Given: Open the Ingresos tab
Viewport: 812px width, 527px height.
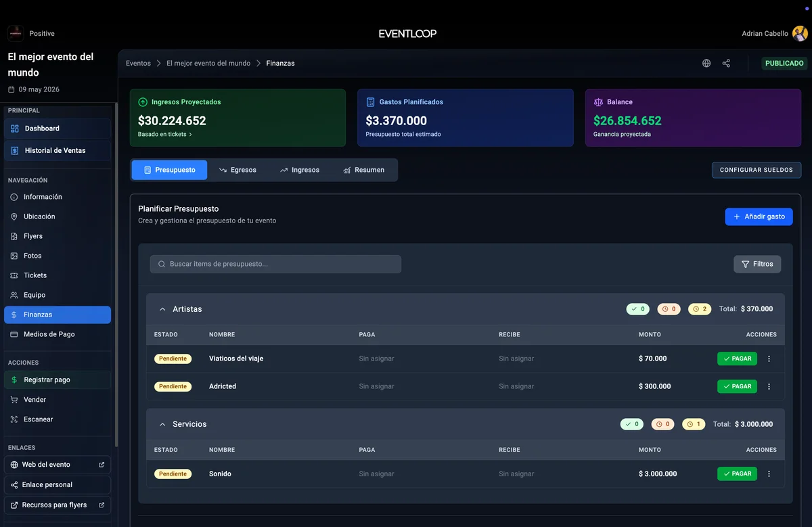Looking at the screenshot, I should coord(299,170).
